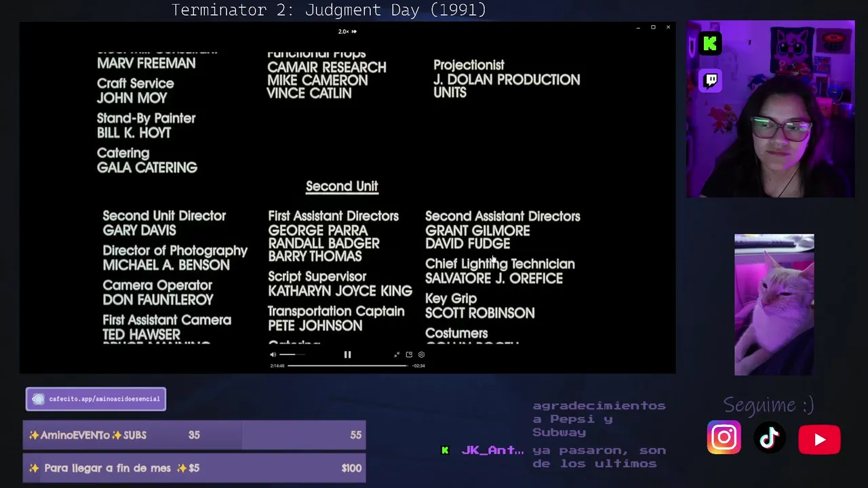Pause the movie playback
Screen dimensions: 868x488
347,354
